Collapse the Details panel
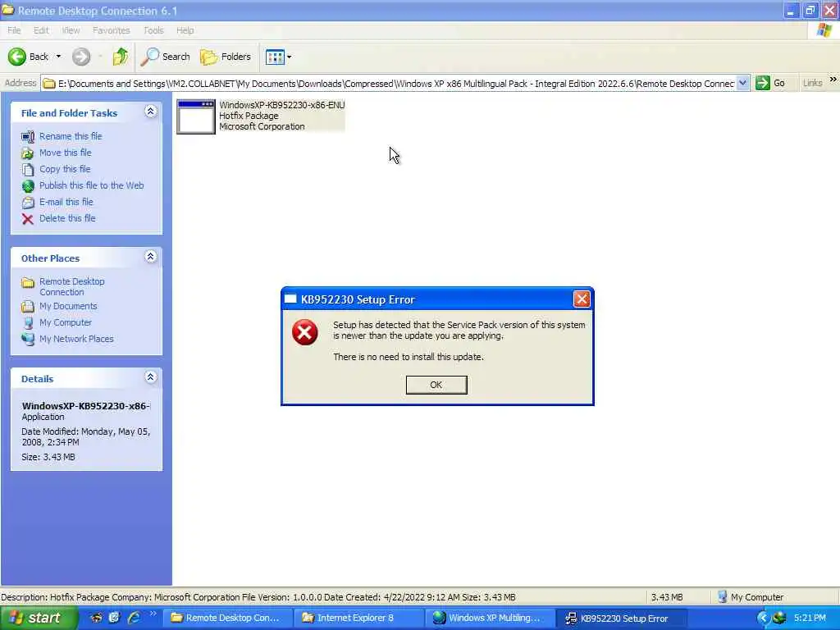The width and height of the screenshot is (840, 630). [151, 377]
